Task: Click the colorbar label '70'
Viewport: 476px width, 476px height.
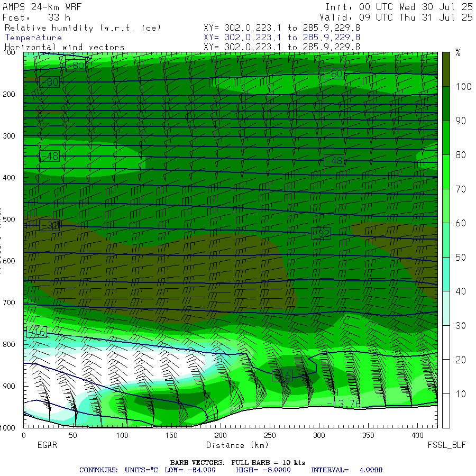Action: [x=461, y=189]
